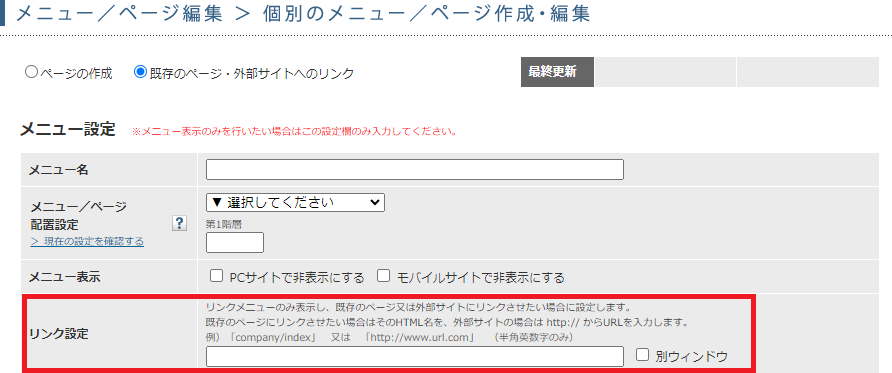Select 既存のページ・外部サイトへのリンク radio option

pos(140,72)
